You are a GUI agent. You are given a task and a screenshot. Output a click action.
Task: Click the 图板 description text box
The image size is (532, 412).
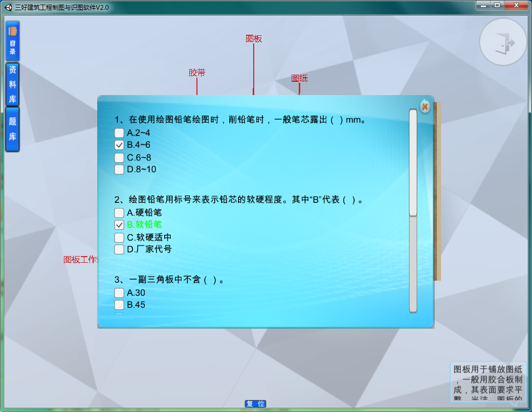[x=487, y=382]
